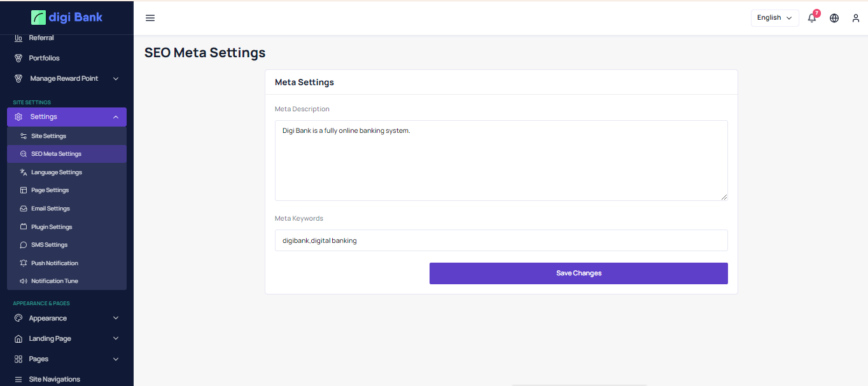Screen dimensions: 868x386
Task: Open the English language dropdown
Action: tap(774, 18)
